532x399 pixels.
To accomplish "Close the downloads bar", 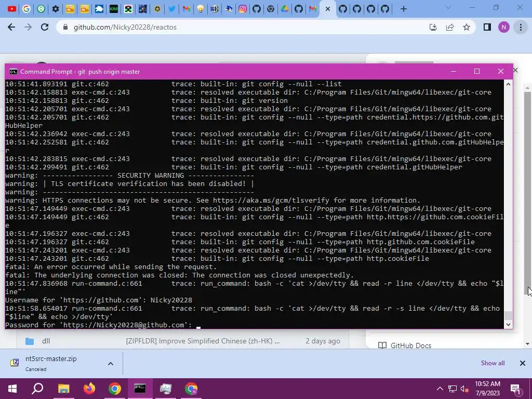I will coord(523,363).
